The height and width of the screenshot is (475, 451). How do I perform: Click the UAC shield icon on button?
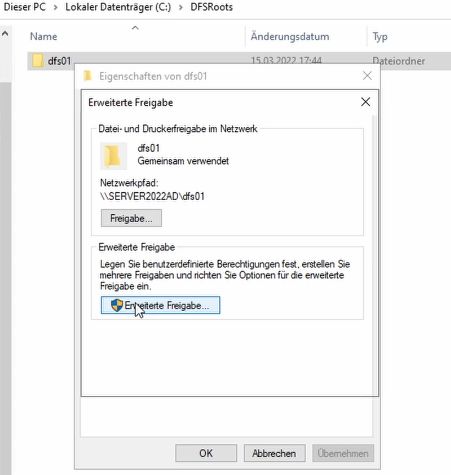point(117,305)
